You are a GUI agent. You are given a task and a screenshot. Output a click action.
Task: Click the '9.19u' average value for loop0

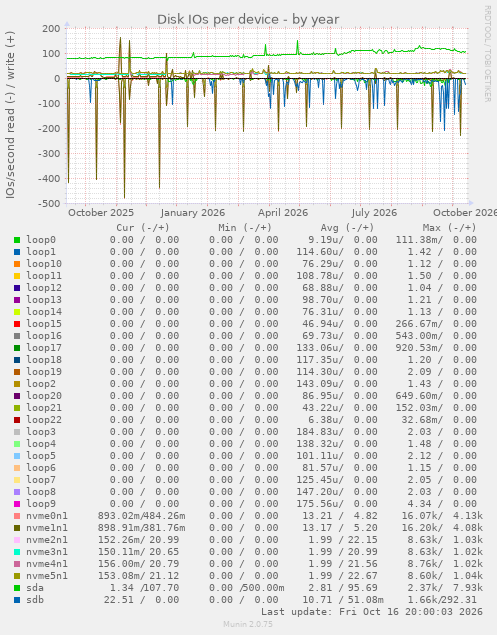[325, 240]
